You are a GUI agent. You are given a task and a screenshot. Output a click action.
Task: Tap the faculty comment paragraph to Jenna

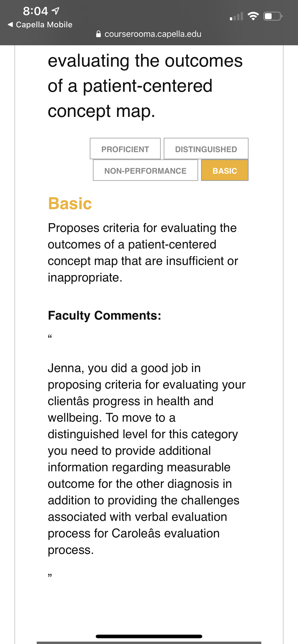(x=147, y=459)
